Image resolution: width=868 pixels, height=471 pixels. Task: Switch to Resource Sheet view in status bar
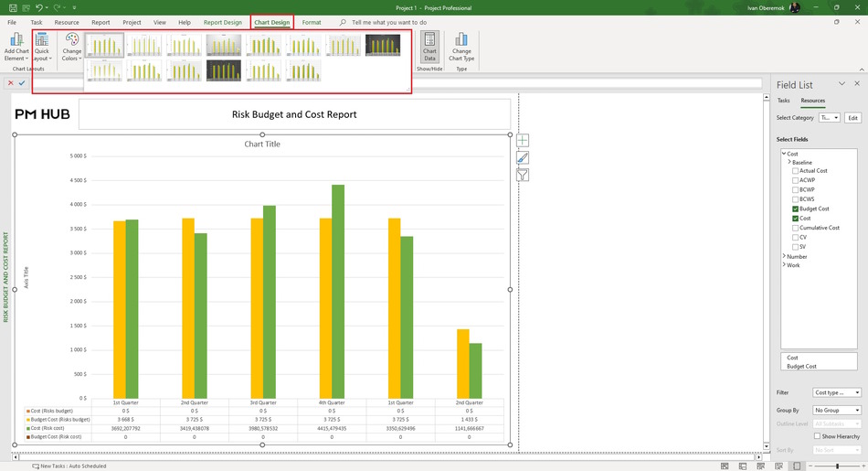(x=778, y=466)
